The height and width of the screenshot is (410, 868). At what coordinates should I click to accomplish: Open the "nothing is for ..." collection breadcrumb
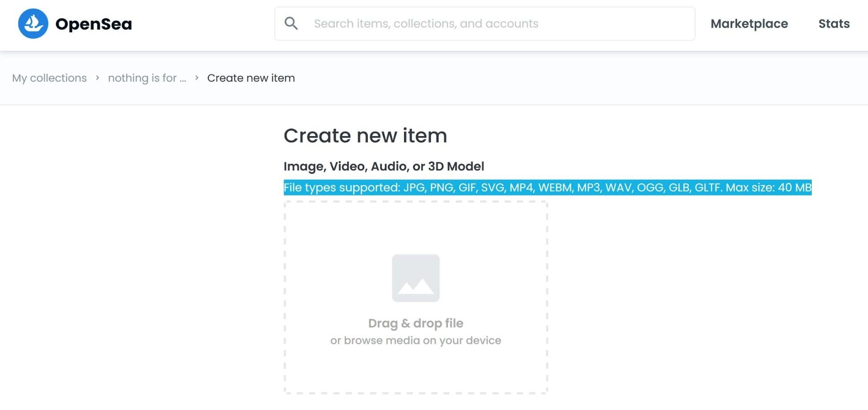[x=147, y=78]
